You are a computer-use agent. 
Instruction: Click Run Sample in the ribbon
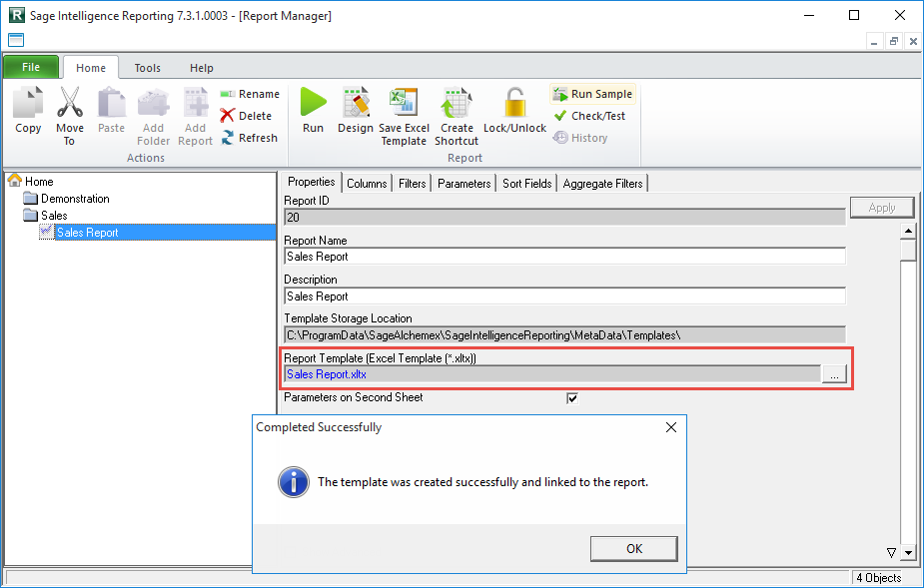(592, 94)
